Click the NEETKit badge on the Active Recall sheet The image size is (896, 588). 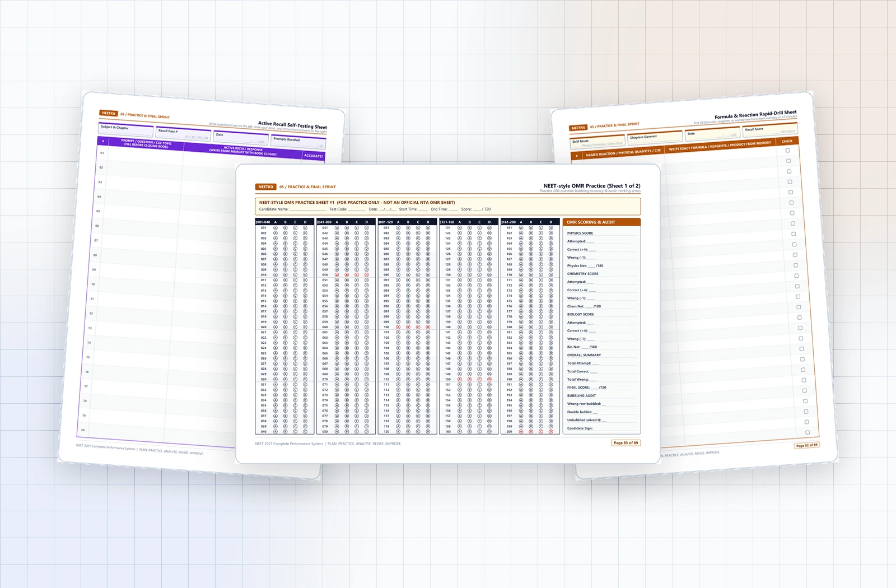tap(109, 113)
